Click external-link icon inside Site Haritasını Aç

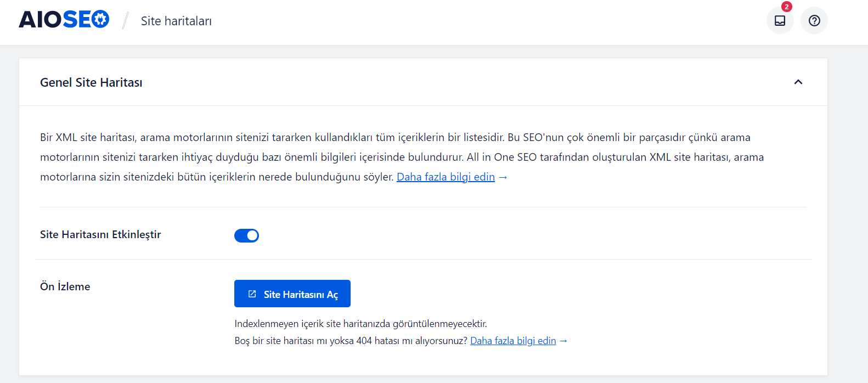pyautogui.click(x=252, y=294)
